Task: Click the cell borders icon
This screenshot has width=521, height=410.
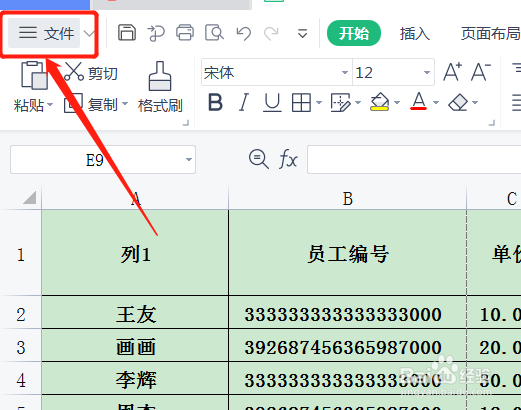Action: click(x=301, y=102)
